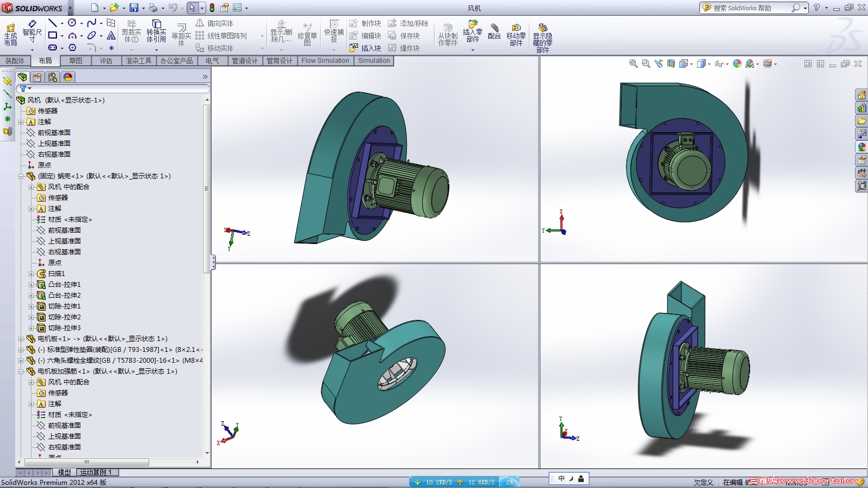Click the Open file folder icon
Viewport: 868px width, 488px height.
click(114, 8)
